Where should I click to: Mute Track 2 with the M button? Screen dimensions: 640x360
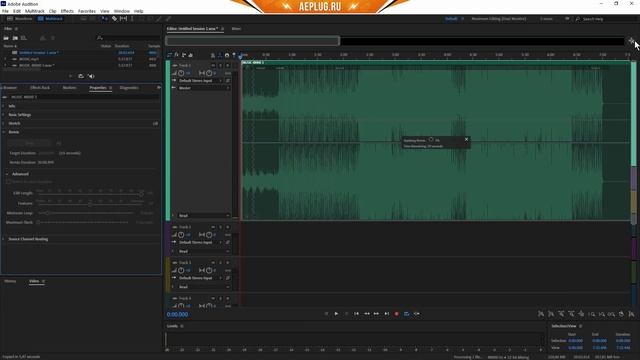coord(213,227)
